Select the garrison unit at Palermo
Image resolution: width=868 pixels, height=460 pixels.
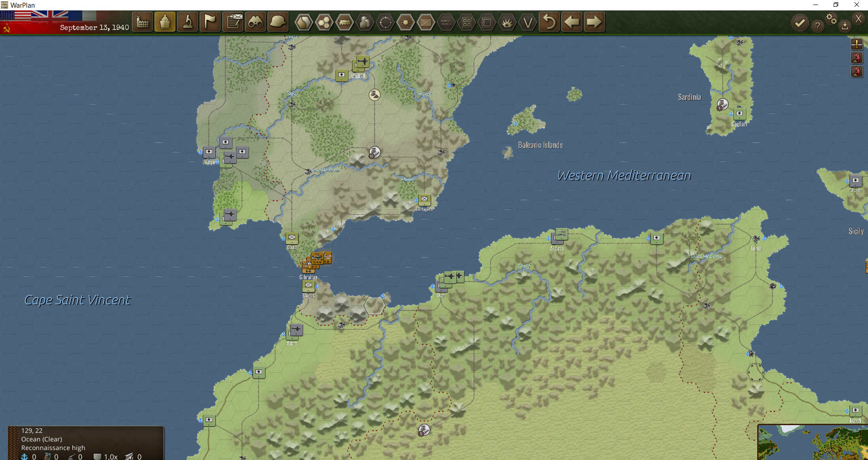coord(855,180)
